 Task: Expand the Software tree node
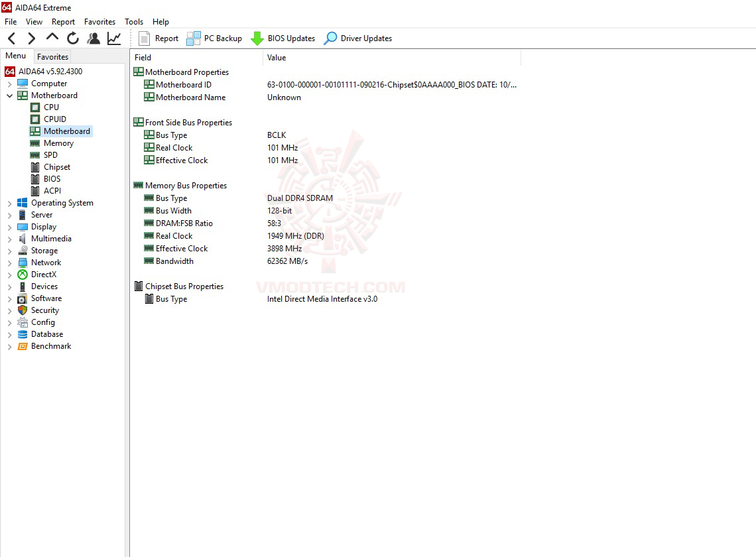tap(10, 299)
